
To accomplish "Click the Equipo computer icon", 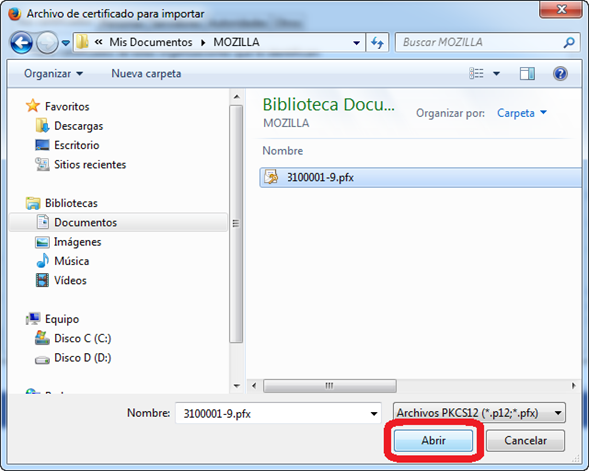I will tap(33, 319).
